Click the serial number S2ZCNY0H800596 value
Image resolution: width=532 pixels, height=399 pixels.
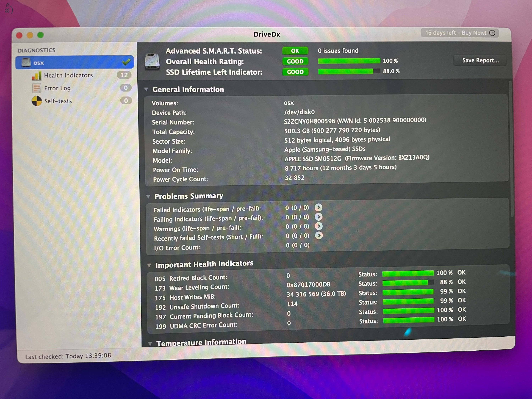(309, 121)
